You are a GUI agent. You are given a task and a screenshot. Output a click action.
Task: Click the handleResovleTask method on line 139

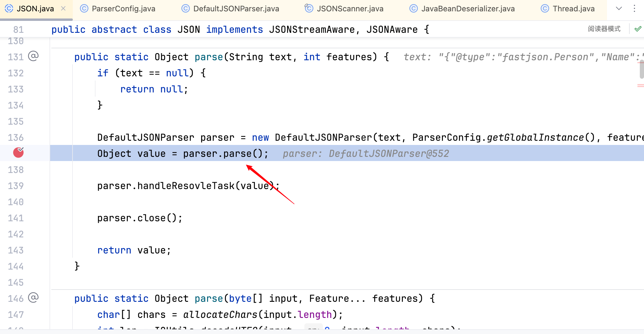pyautogui.click(x=186, y=186)
